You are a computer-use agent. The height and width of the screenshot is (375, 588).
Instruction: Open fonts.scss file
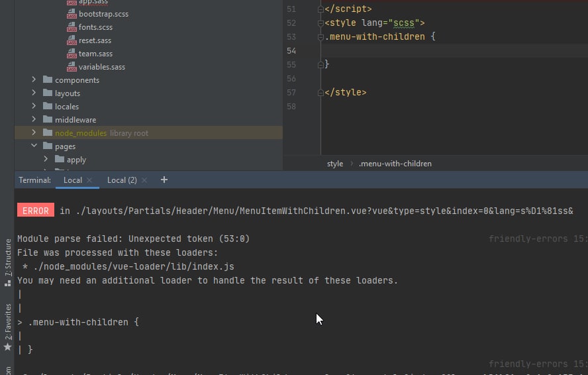pyautogui.click(x=95, y=27)
